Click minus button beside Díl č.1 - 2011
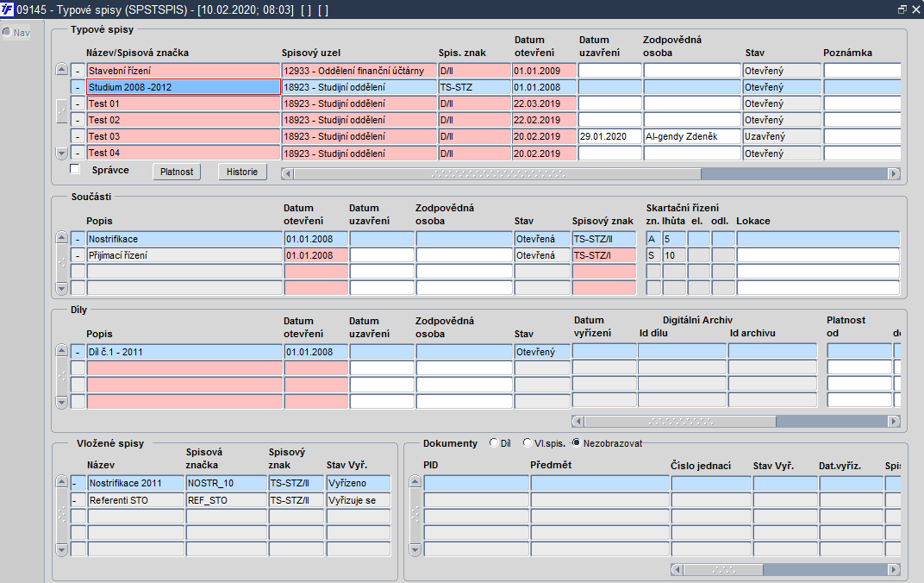 (x=78, y=352)
